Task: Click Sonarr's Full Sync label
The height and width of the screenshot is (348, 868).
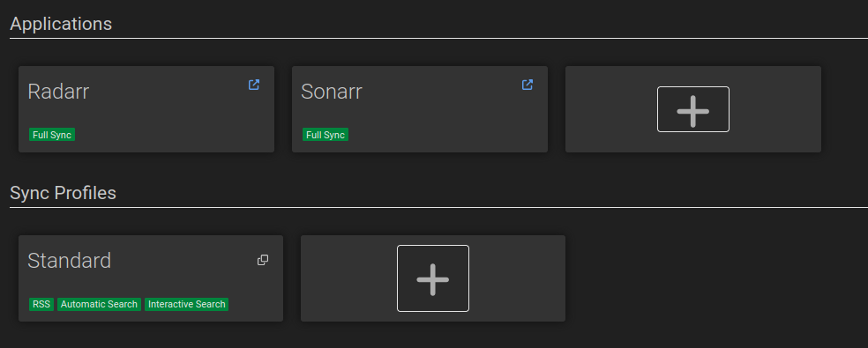Action: pyautogui.click(x=325, y=135)
